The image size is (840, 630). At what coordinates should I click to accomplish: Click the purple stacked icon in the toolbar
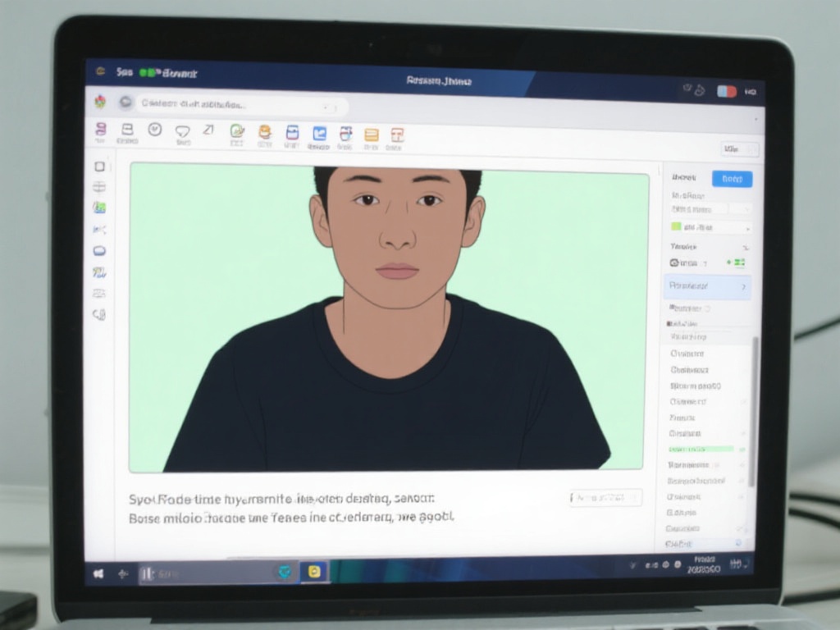(x=101, y=130)
